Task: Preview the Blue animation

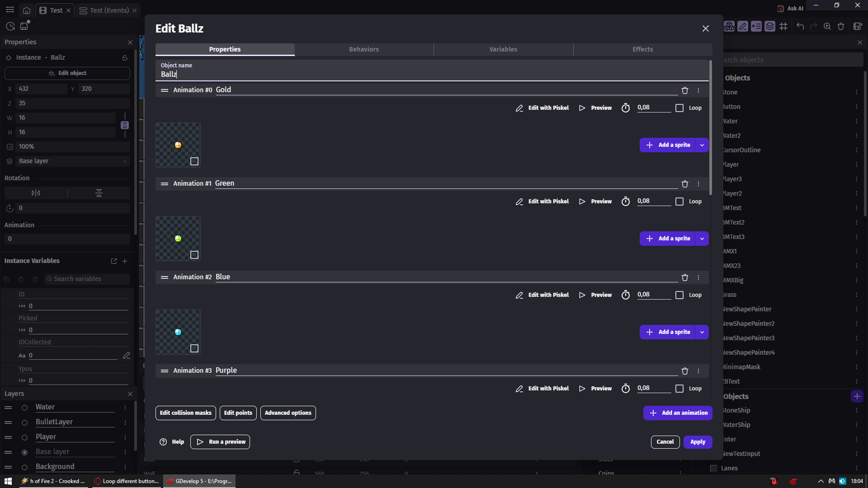Action: [595, 295]
